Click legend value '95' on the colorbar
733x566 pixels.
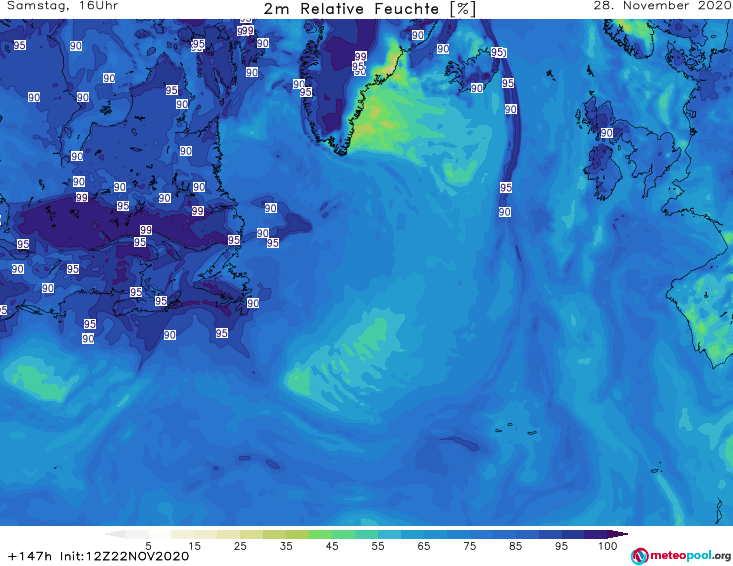(x=561, y=546)
